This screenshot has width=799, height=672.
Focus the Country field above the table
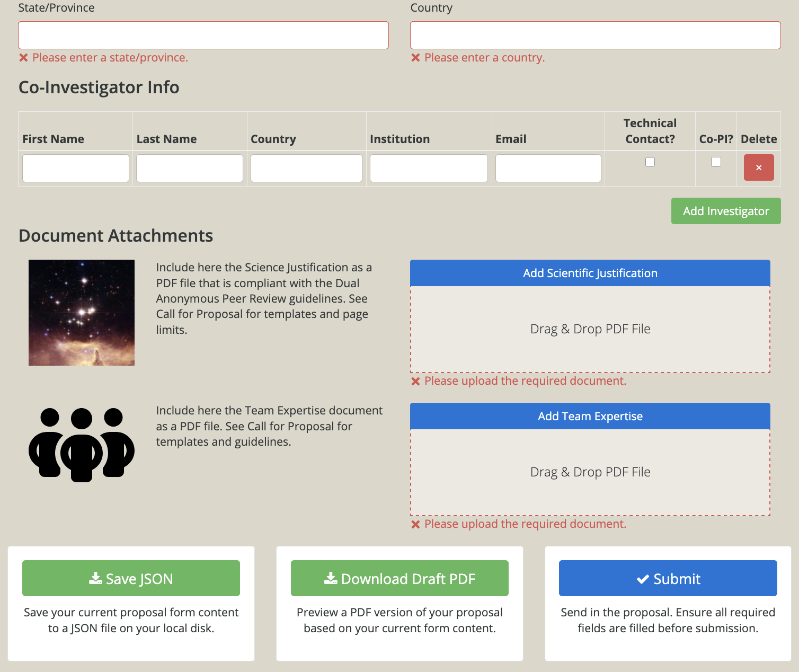595,36
